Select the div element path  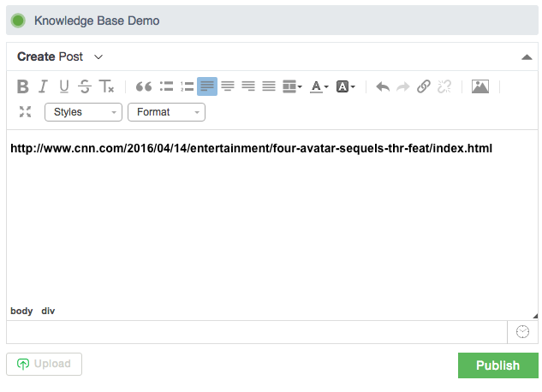pos(48,311)
